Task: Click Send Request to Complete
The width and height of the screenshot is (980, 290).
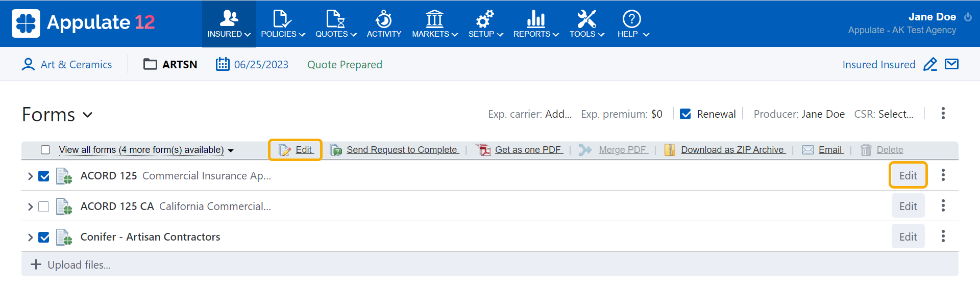Action: click(x=402, y=150)
